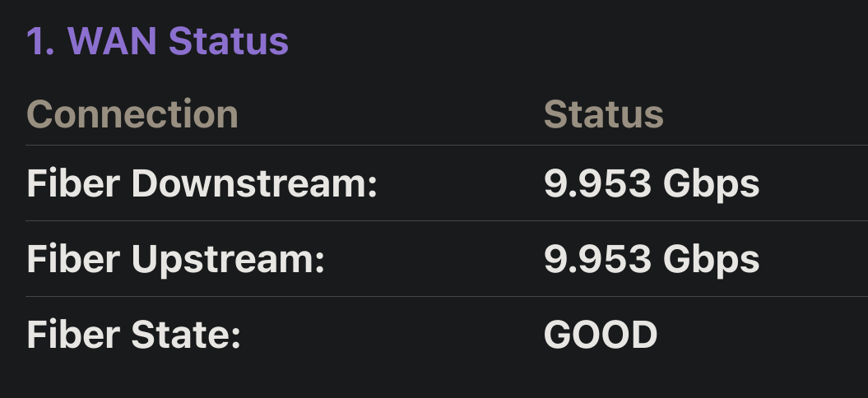Click the word "Downstream:" in the first row
The height and width of the screenshot is (398, 868).
point(255,183)
